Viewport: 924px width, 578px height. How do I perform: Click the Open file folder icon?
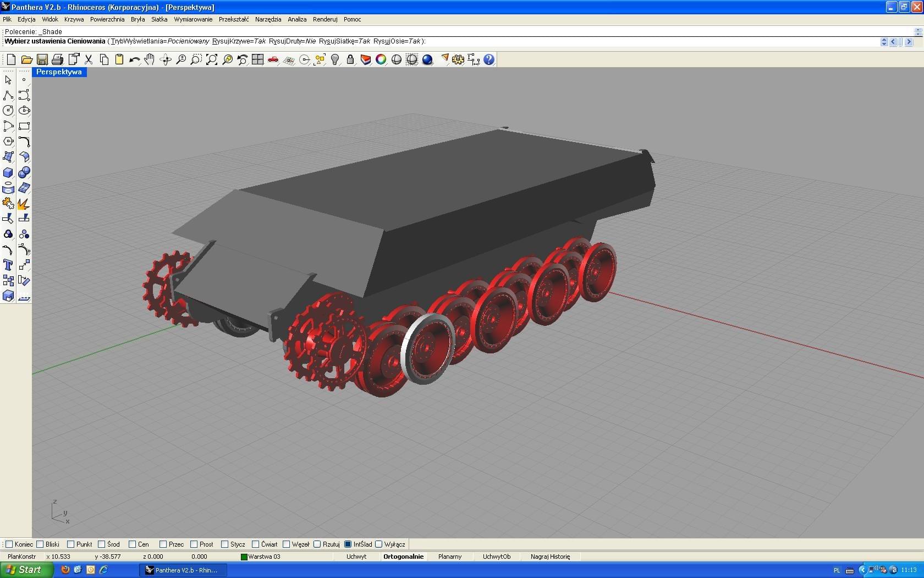point(26,59)
